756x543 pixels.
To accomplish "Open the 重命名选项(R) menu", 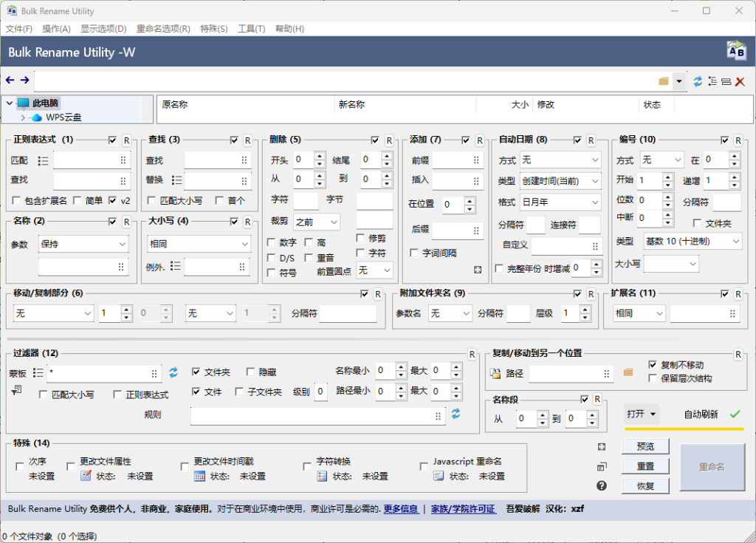I will (x=163, y=29).
